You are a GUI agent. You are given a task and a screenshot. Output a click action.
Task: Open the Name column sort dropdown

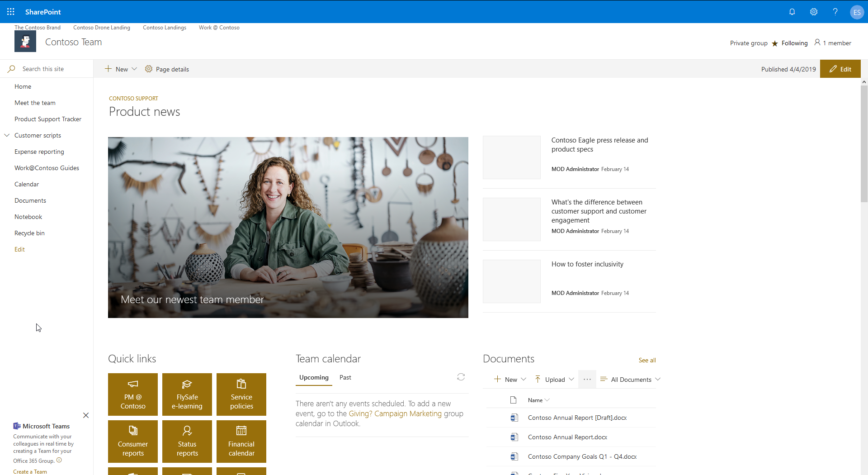tap(547, 400)
